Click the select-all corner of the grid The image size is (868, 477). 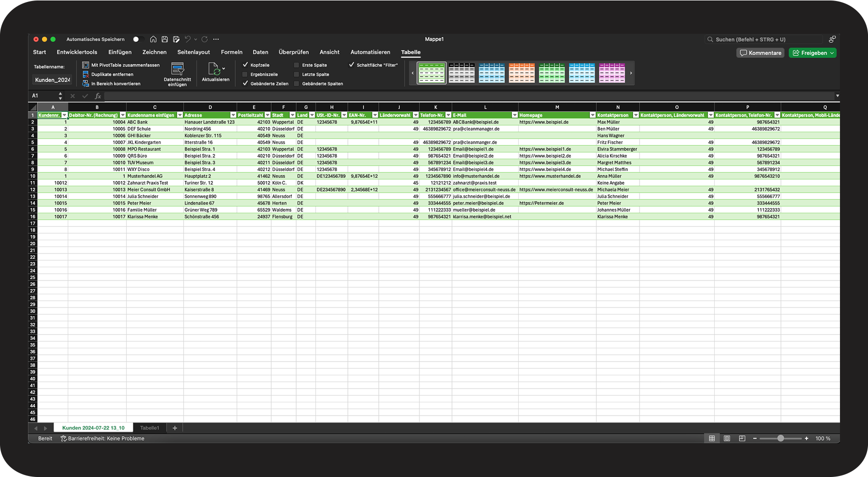(33, 107)
